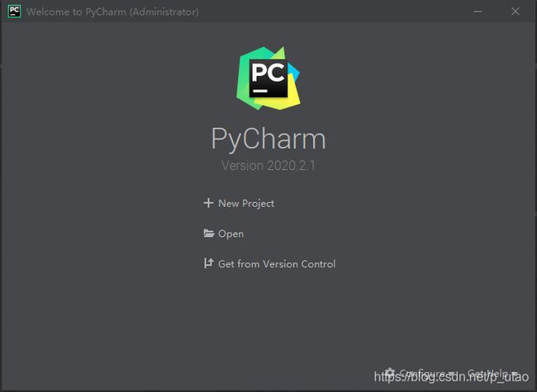Open the Get Help menu label

487,373
